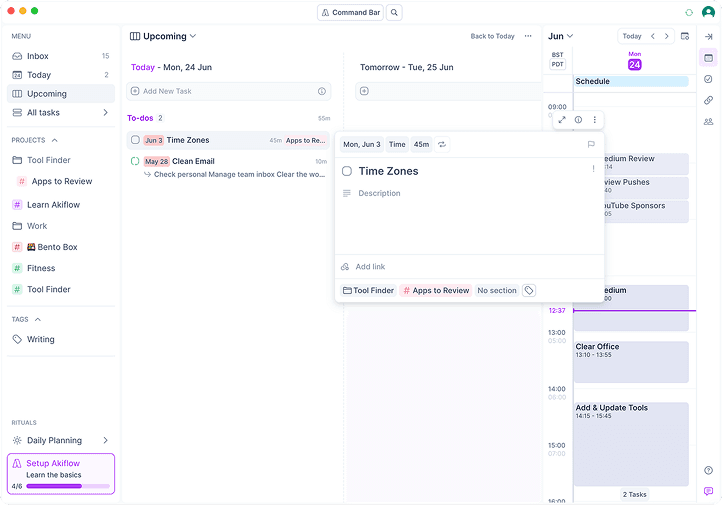The image size is (722, 505).
Task: Open the Work folder
Action: click(61, 226)
